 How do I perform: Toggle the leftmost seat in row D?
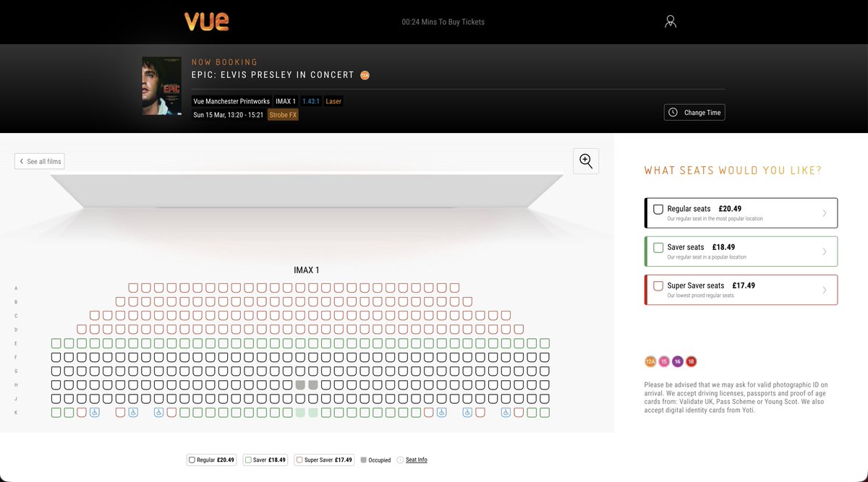82,329
